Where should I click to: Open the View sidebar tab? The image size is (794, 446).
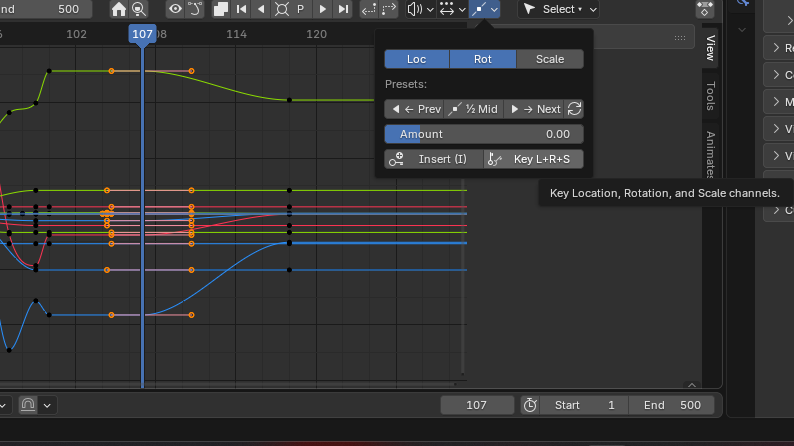(x=711, y=47)
